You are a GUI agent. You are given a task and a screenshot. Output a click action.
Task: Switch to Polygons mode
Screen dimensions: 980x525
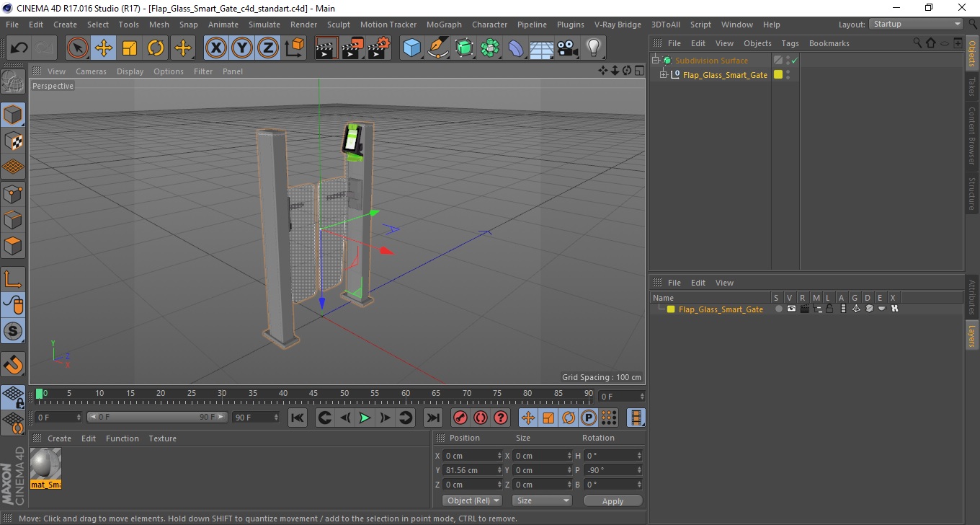click(x=13, y=245)
